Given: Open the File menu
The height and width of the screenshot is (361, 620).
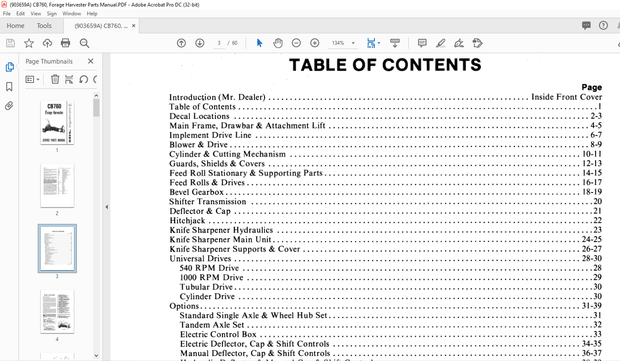Looking at the screenshot, I should [x=7, y=13].
